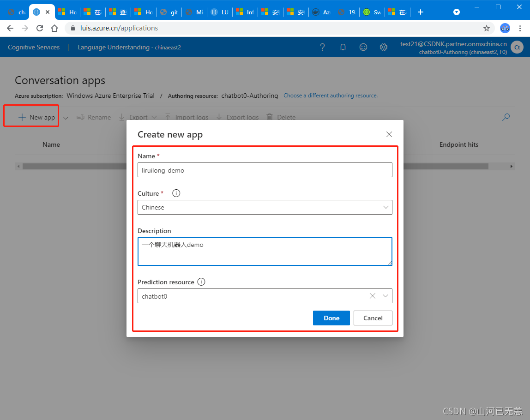
Task: Open help question mark icon
Action: pyautogui.click(x=322, y=47)
